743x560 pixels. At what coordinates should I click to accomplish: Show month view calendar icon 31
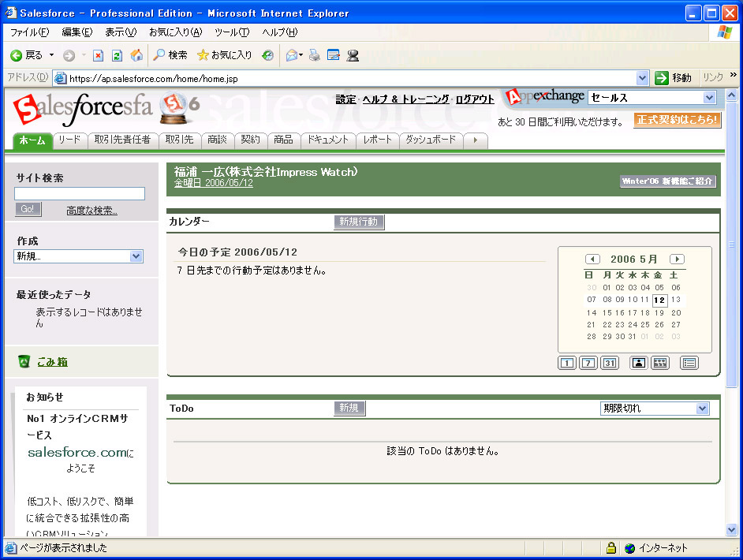[x=610, y=363]
